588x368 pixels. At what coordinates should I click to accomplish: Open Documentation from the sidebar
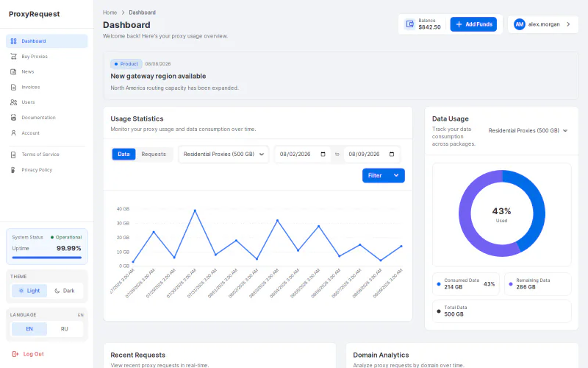[x=47, y=118]
